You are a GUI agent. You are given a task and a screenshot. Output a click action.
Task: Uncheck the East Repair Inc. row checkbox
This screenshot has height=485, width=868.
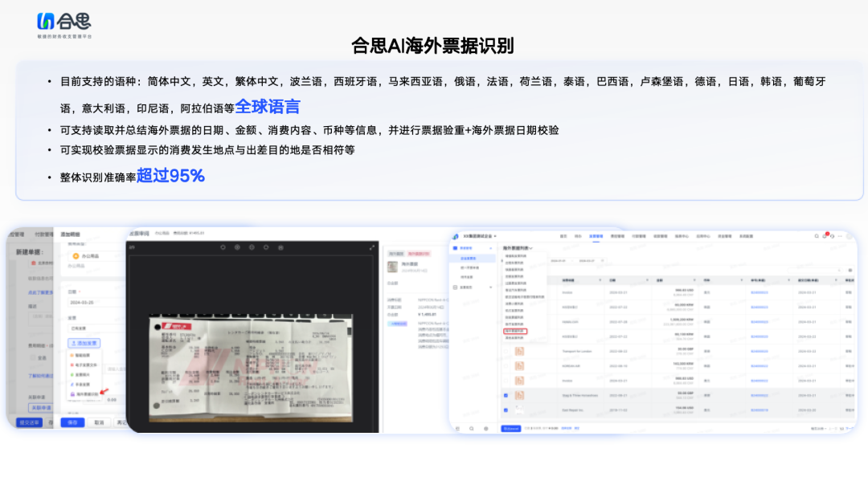click(x=506, y=410)
